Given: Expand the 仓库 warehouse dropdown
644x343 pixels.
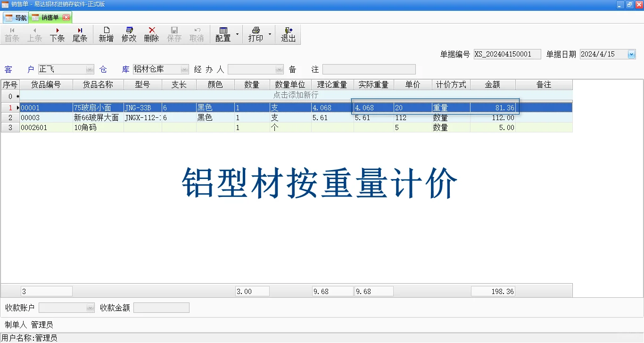Looking at the screenshot, I should tap(185, 69).
